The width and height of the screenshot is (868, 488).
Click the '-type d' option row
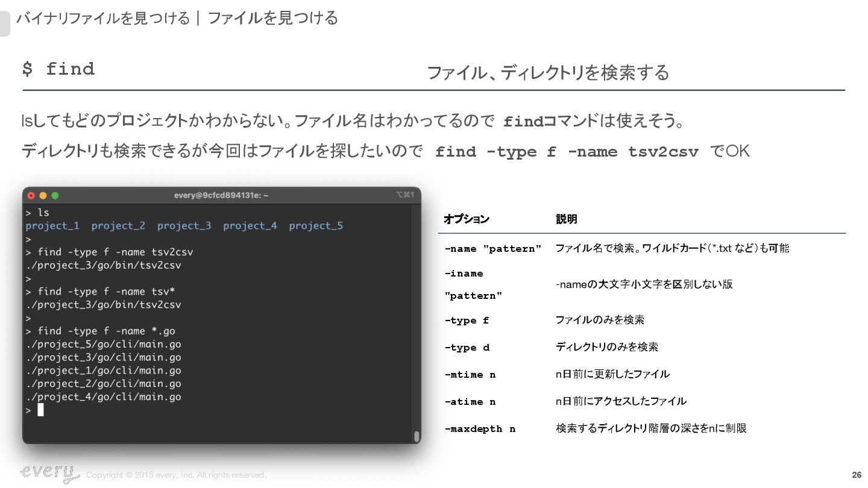pyautogui.click(x=467, y=348)
